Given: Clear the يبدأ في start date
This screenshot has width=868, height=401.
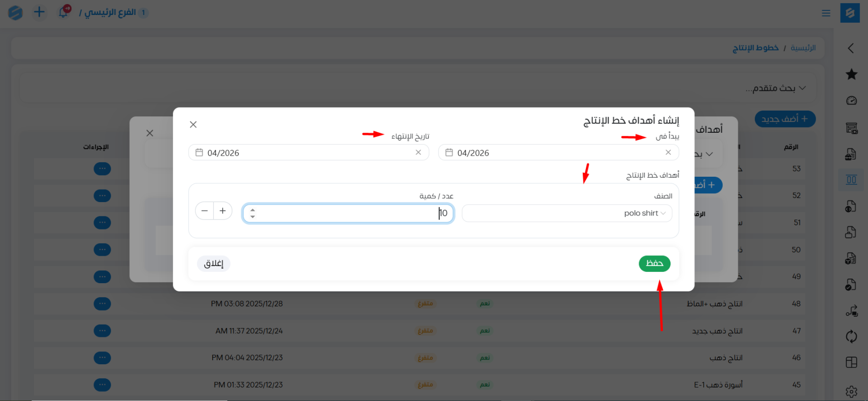Looking at the screenshot, I should 668,152.
